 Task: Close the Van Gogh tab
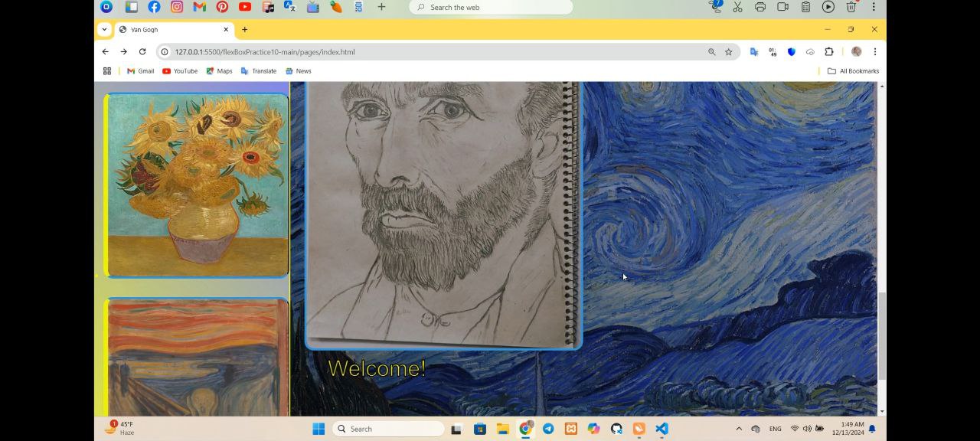click(x=226, y=30)
